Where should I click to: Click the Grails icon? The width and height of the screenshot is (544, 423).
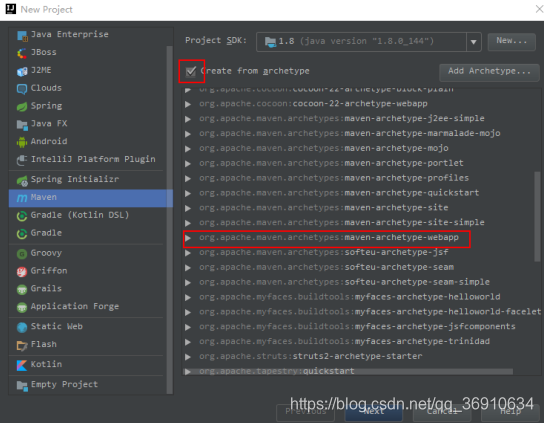click(22, 289)
